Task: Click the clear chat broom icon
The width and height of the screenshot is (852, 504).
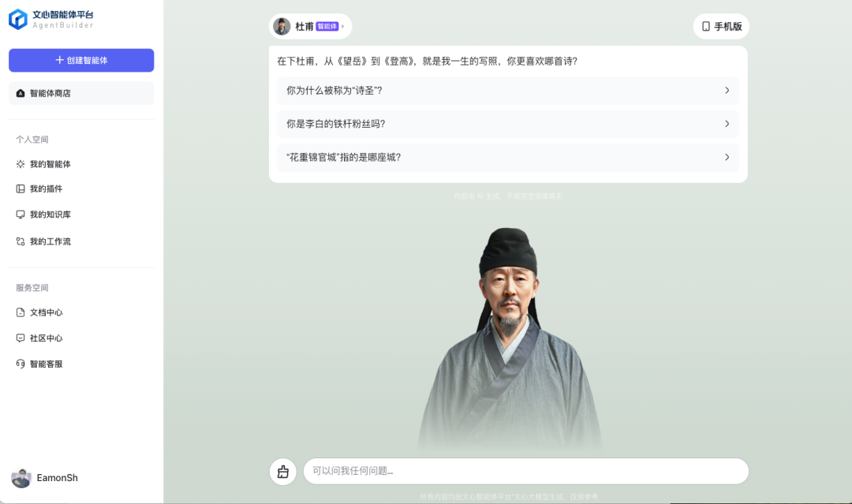Action: click(283, 472)
